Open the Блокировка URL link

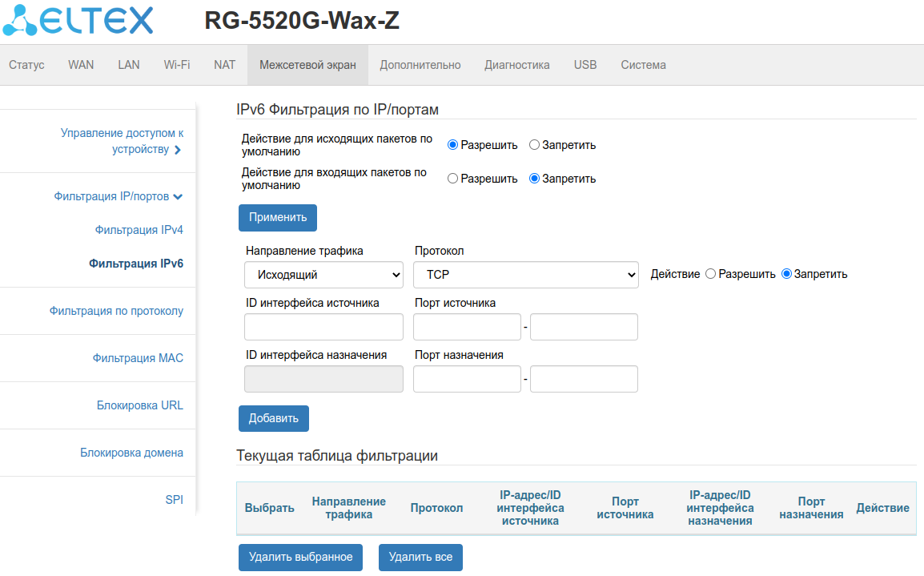(x=139, y=405)
